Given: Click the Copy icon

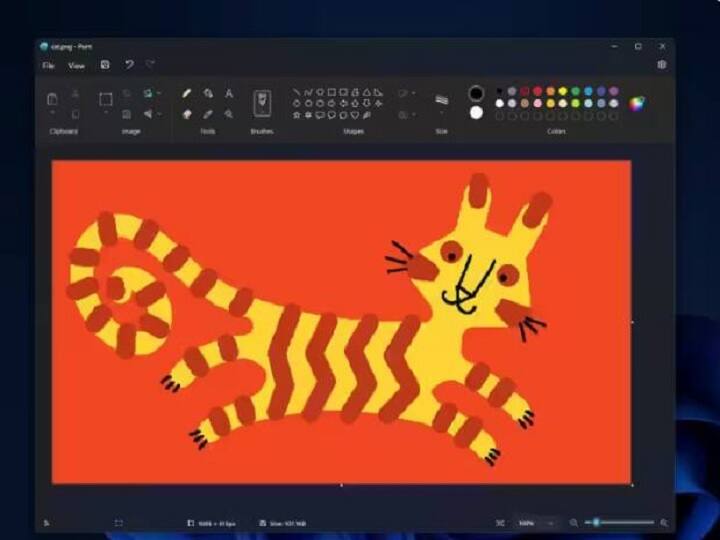Looking at the screenshot, I should [x=76, y=114].
